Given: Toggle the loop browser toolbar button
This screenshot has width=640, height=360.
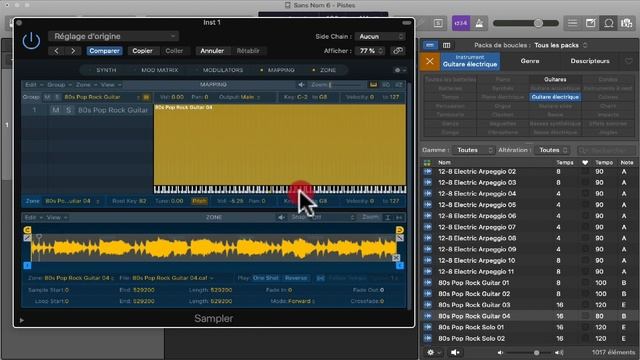Looking at the screenshot, I should (609, 23).
